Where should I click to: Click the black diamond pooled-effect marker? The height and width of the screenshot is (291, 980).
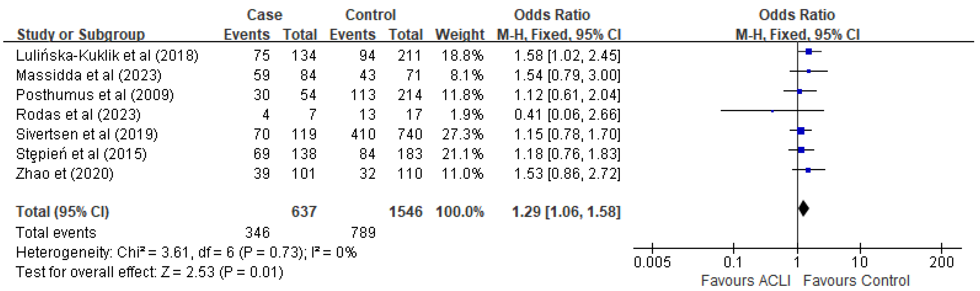point(803,208)
